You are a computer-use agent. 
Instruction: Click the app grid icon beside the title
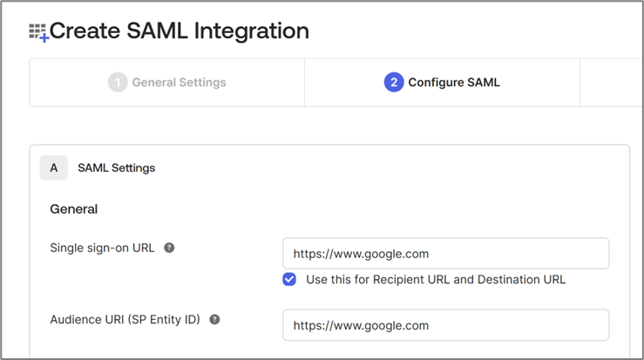click(38, 32)
